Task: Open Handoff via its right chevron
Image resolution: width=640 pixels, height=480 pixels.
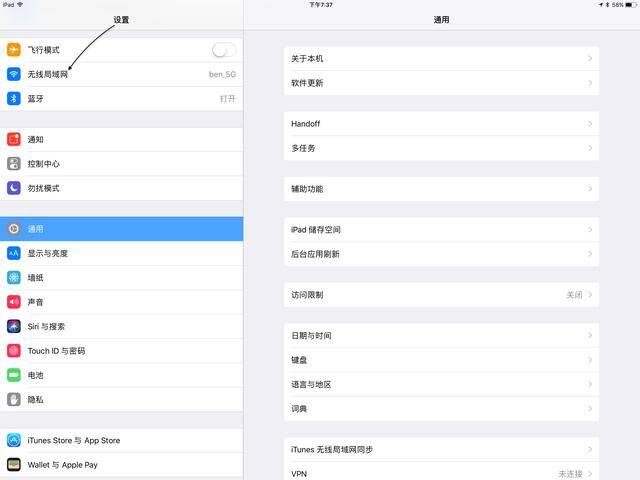Action: coord(590,124)
